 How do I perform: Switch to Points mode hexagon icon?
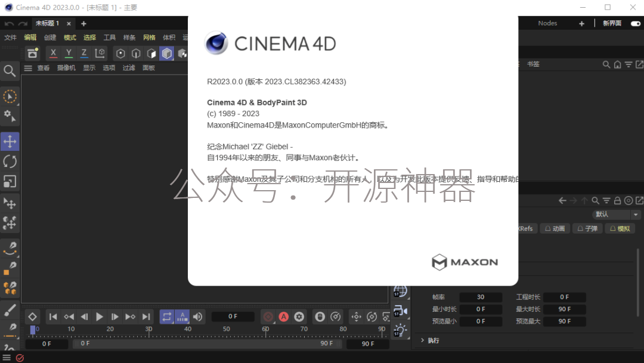tap(120, 54)
